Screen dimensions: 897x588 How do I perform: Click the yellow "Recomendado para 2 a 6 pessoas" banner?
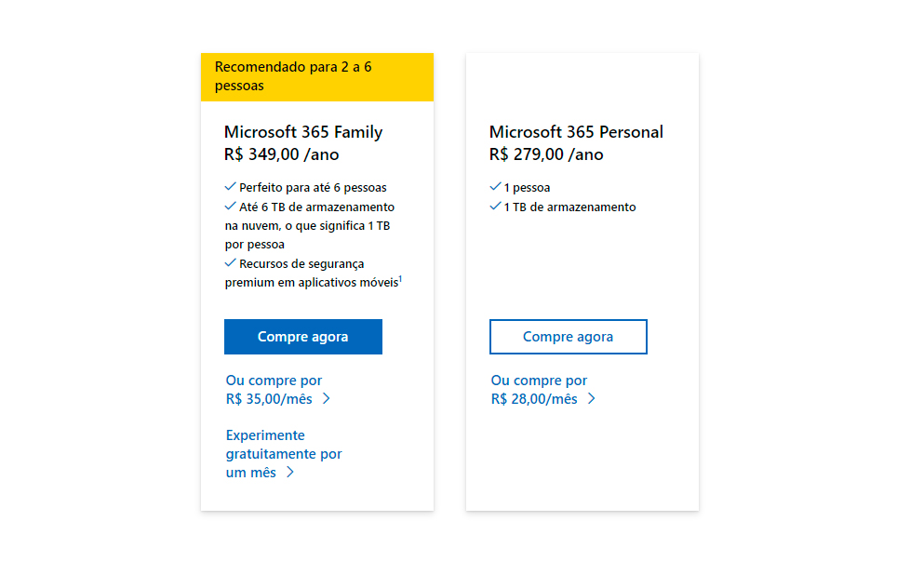pos(316,76)
